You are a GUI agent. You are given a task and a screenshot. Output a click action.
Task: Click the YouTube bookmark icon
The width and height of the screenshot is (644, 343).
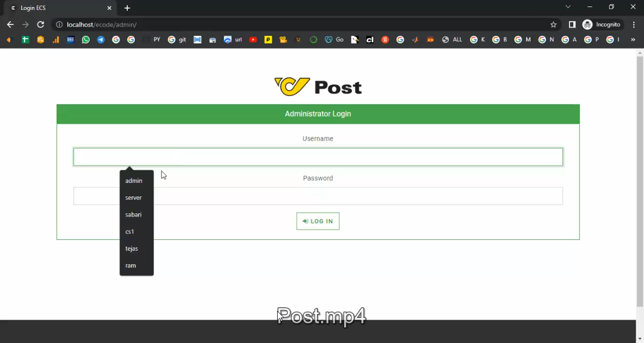click(253, 40)
